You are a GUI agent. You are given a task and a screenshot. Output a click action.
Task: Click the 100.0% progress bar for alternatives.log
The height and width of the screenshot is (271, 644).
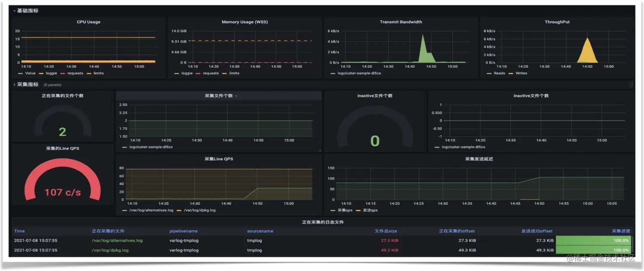(x=594, y=241)
